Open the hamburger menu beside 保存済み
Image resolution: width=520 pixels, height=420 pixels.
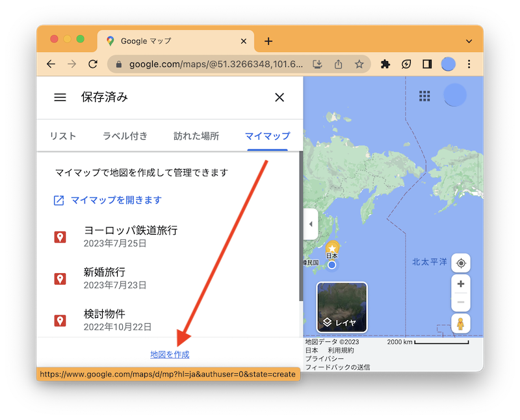pyautogui.click(x=60, y=98)
